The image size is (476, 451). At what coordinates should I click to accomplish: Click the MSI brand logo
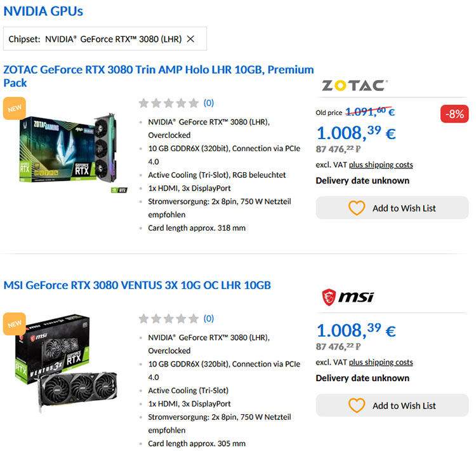coord(348,297)
